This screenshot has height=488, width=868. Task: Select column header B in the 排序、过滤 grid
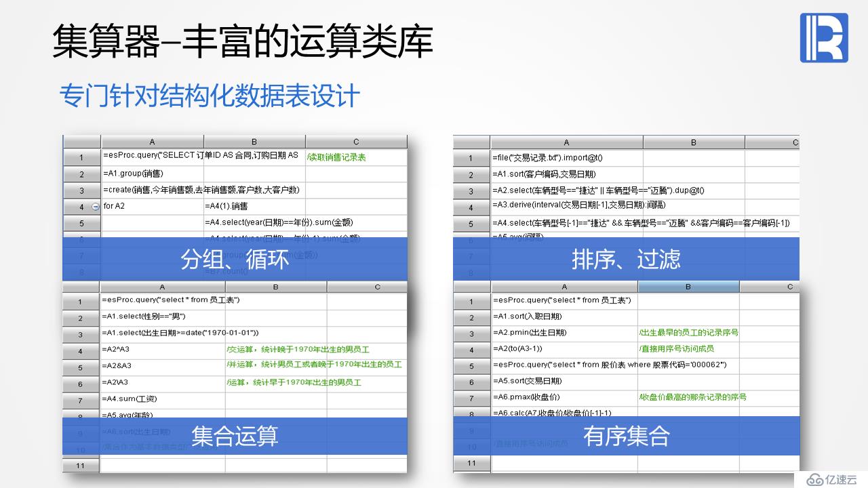tap(694, 143)
